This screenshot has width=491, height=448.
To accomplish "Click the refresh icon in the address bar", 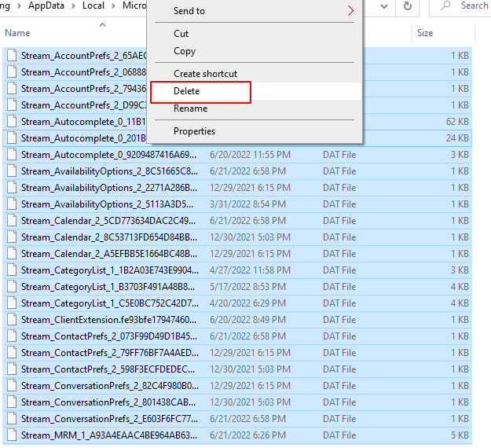I will click(x=407, y=6).
